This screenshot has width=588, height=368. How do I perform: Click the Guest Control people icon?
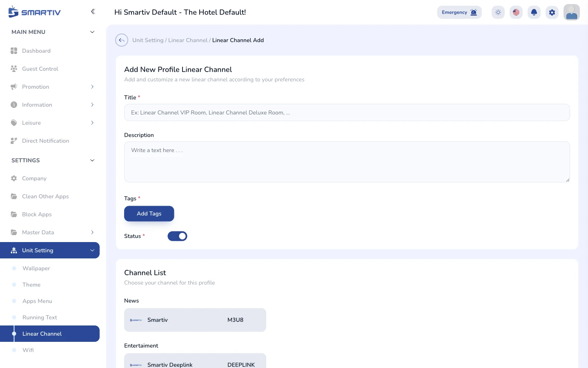tap(14, 69)
